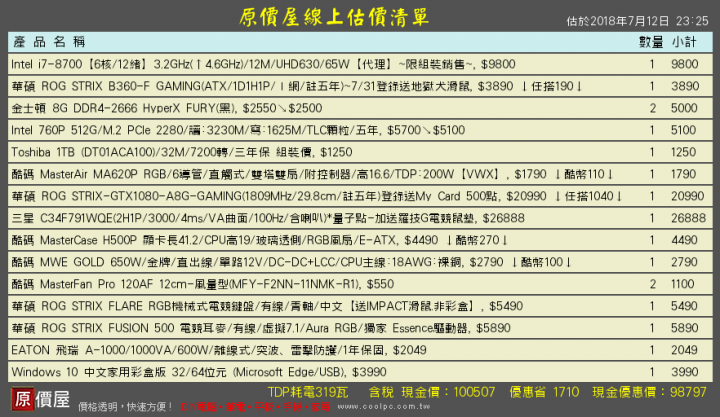Click the 20990 subtotal value
Screen dimensions: 720x417
tap(687, 196)
